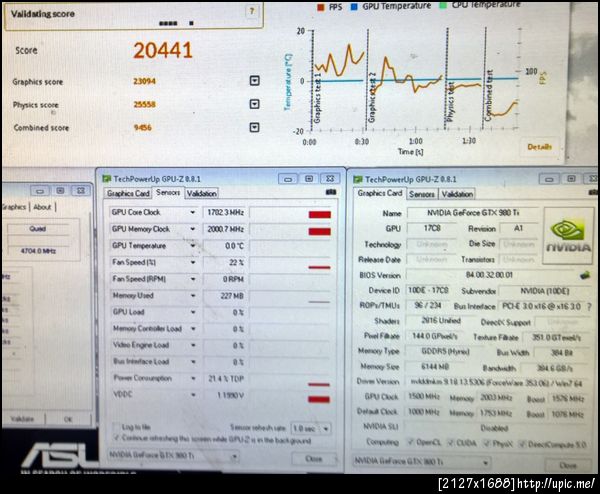Click Close button in Sensors window
The width and height of the screenshot is (600, 494).
tap(314, 458)
